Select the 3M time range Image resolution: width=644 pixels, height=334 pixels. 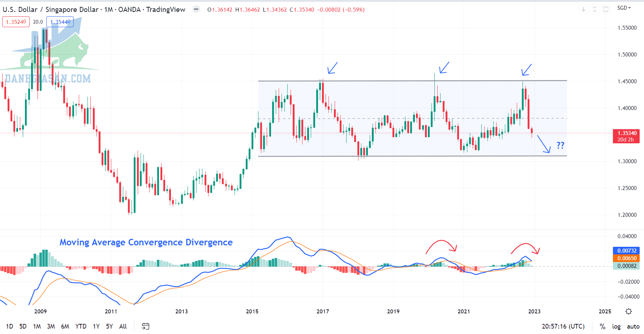click(x=51, y=326)
